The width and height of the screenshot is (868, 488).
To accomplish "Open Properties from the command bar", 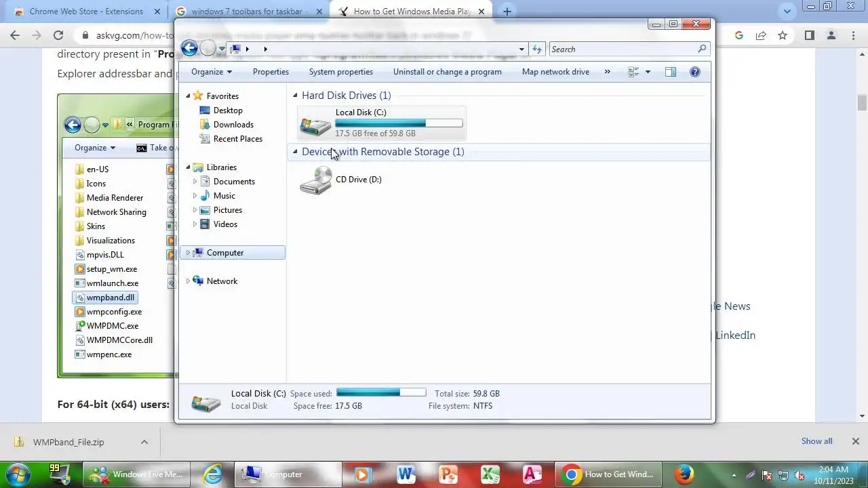I will (271, 72).
